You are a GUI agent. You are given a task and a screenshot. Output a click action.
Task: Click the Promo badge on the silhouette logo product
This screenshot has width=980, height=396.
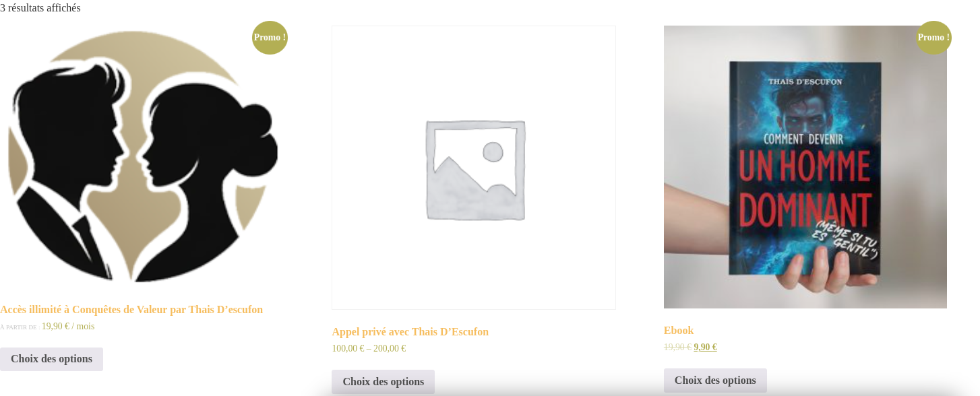pos(270,38)
